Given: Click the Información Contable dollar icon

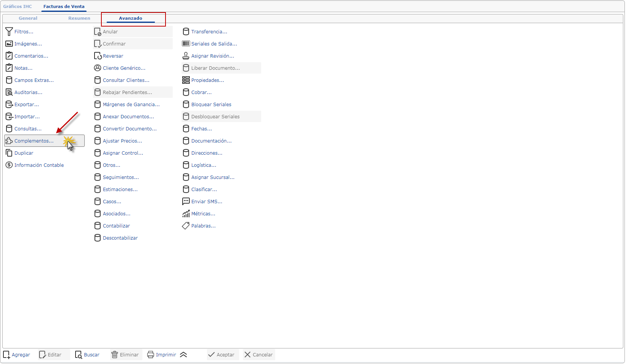Looking at the screenshot, I should click(9, 165).
